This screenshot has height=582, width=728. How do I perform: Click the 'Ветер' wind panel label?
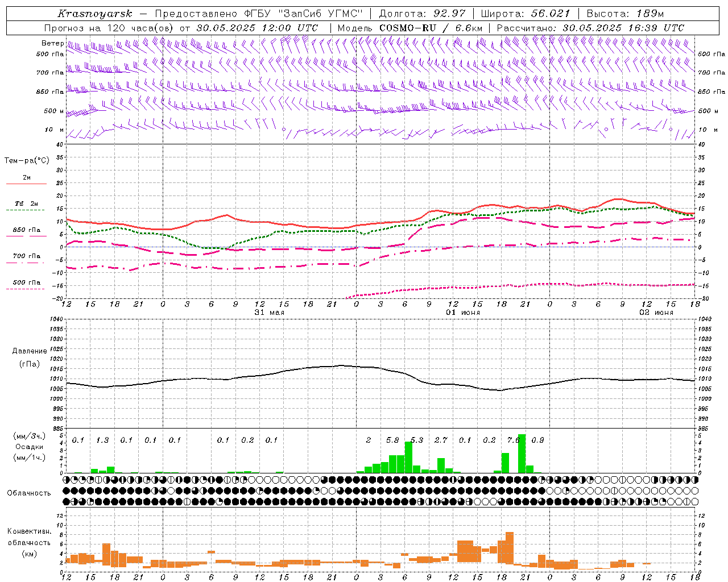coord(52,43)
